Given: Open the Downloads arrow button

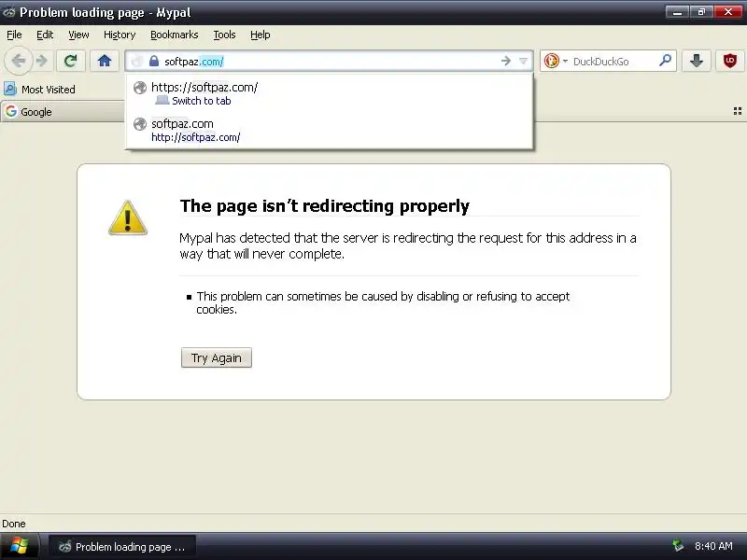Looking at the screenshot, I should (x=697, y=61).
